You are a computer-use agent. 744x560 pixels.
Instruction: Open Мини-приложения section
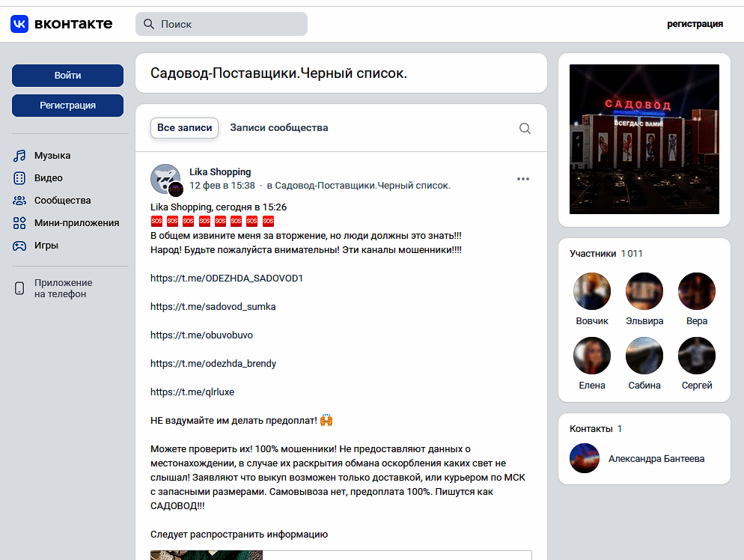click(76, 223)
